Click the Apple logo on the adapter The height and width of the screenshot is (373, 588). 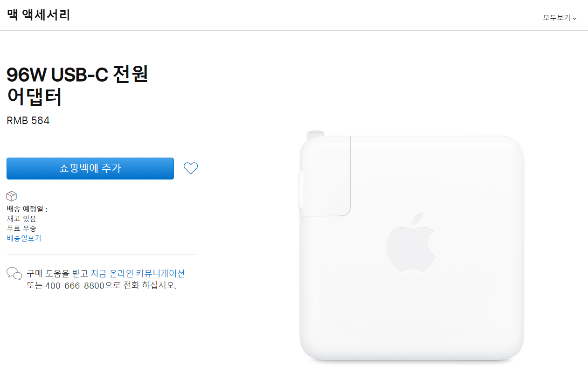point(411,244)
